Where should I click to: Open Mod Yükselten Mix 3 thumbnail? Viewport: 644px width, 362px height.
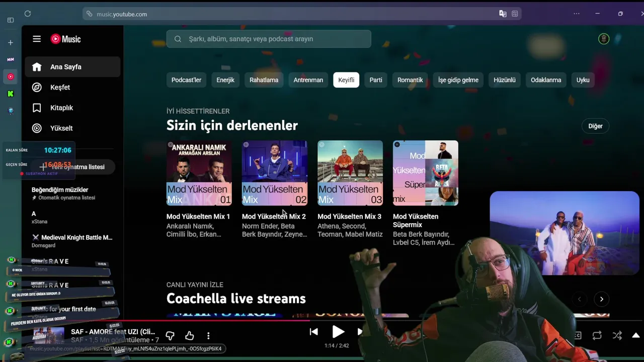pyautogui.click(x=350, y=173)
